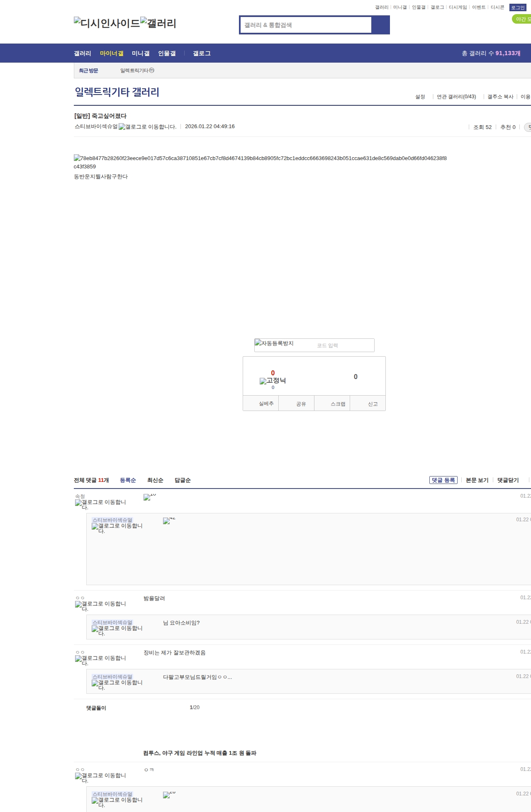The width and height of the screenshot is (531, 812).
Task: Click the 실베추 button
Action: [x=261, y=404]
